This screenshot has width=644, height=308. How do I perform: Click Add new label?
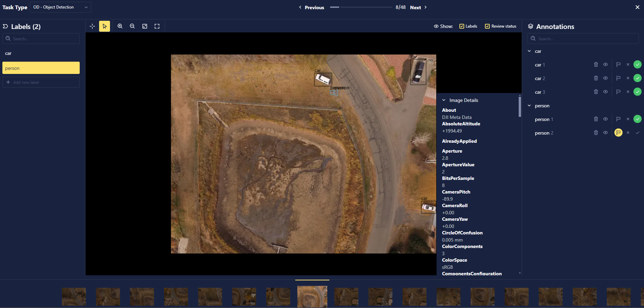coord(41,82)
